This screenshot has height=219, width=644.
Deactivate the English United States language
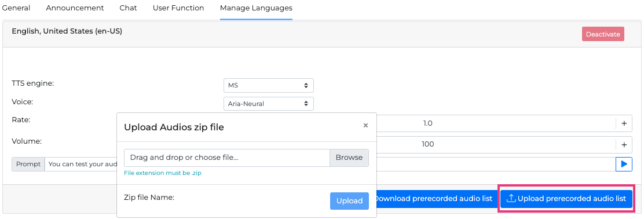point(603,34)
